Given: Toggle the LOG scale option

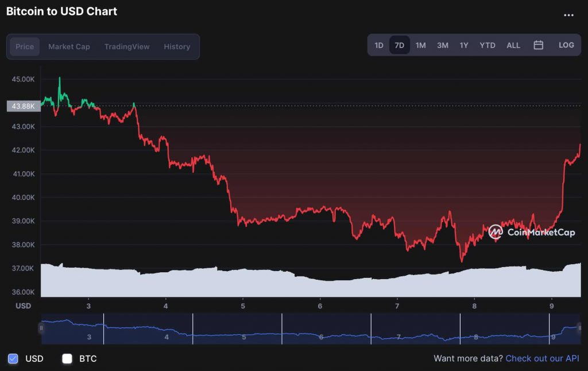Looking at the screenshot, I should click(566, 45).
